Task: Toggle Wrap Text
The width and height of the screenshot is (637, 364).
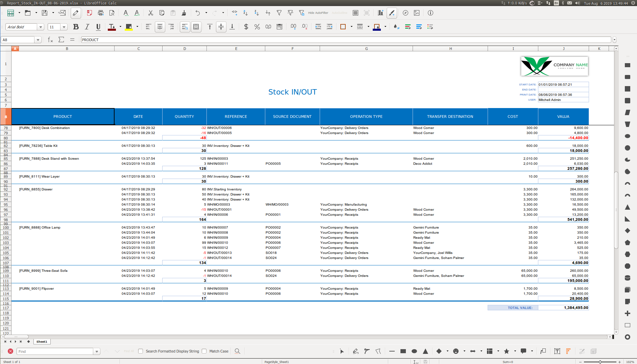Action: click(x=185, y=27)
